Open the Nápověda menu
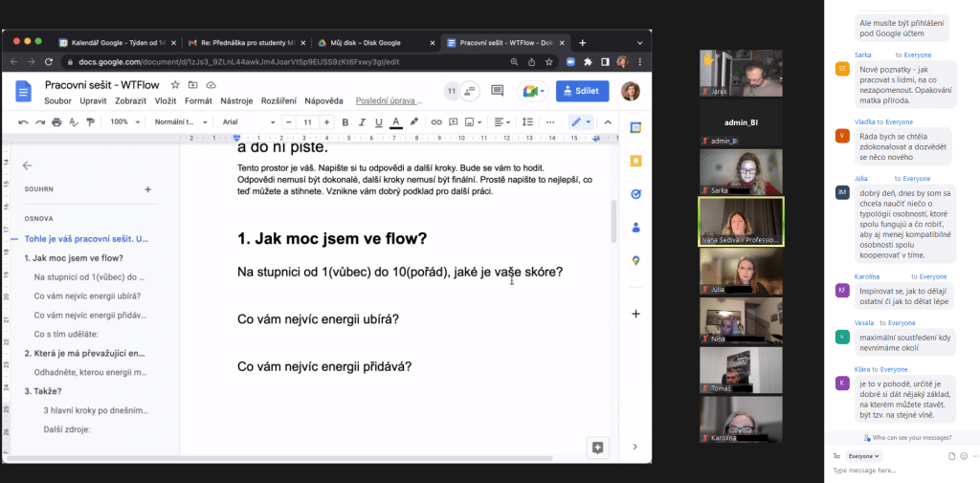This screenshot has height=483, width=980. tap(323, 100)
